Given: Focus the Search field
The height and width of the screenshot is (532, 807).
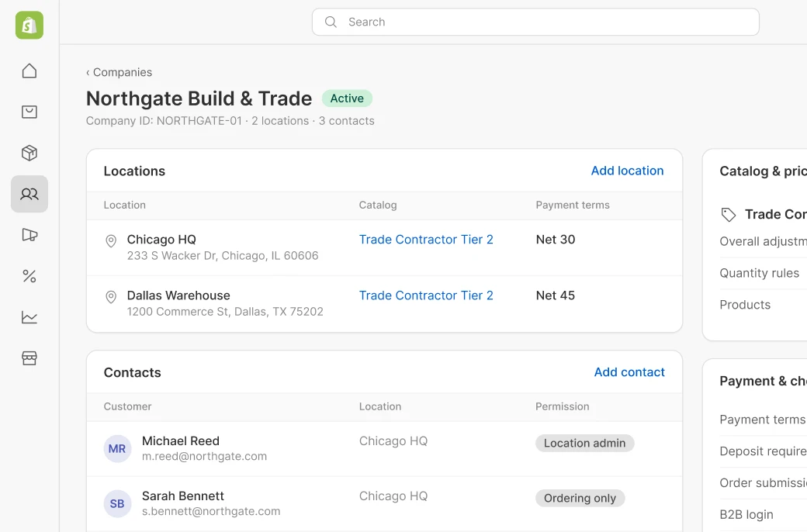Looking at the screenshot, I should pos(535,22).
